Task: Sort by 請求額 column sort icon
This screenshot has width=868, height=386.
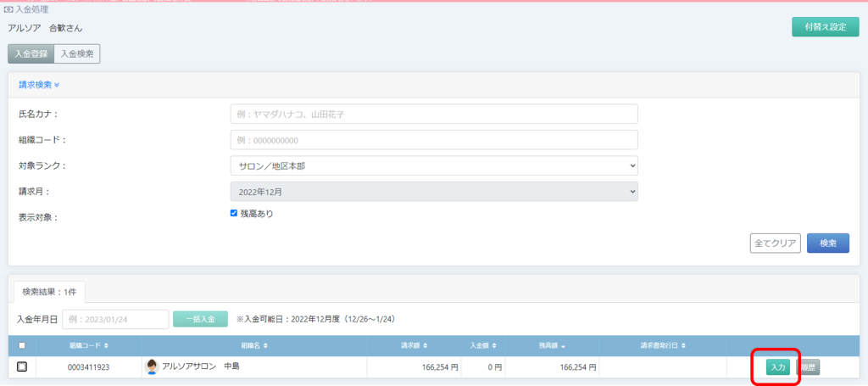Action: 425,346
